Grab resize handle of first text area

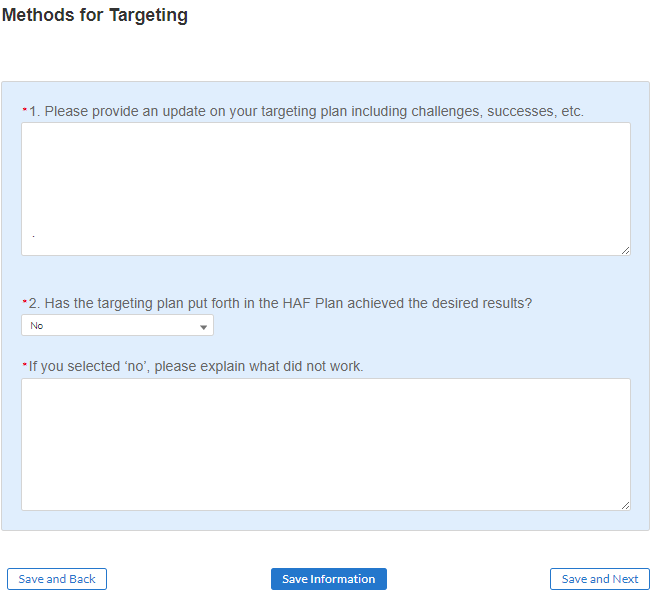coord(625,250)
